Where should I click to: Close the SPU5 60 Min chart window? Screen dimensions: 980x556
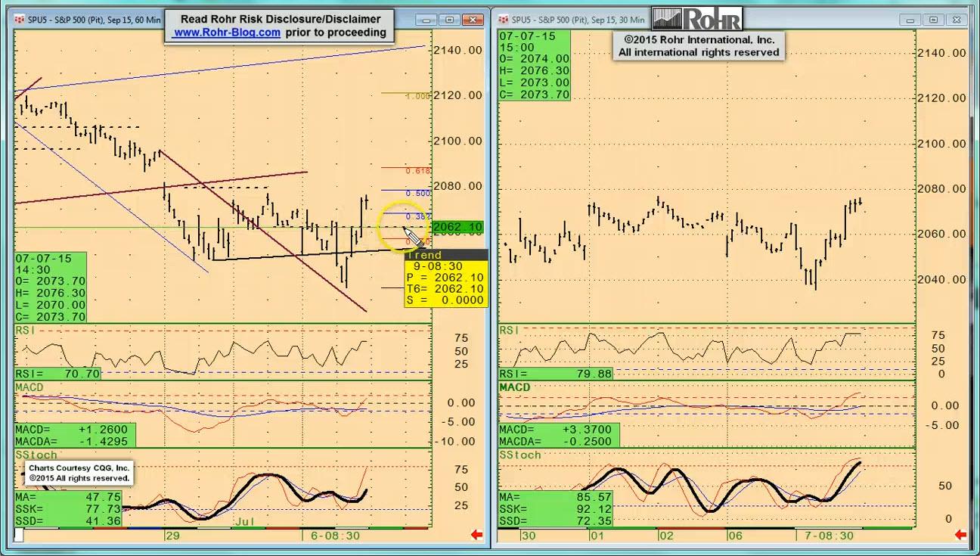(x=474, y=20)
